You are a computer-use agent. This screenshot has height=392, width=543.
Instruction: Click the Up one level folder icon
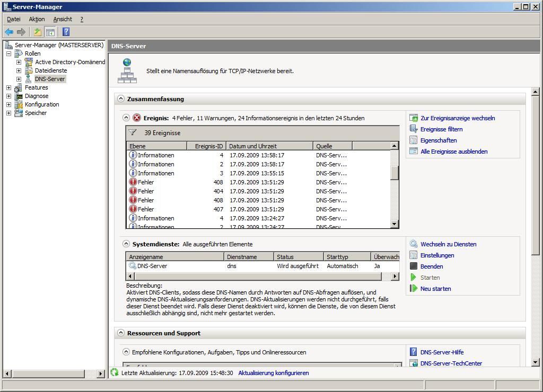(x=38, y=32)
